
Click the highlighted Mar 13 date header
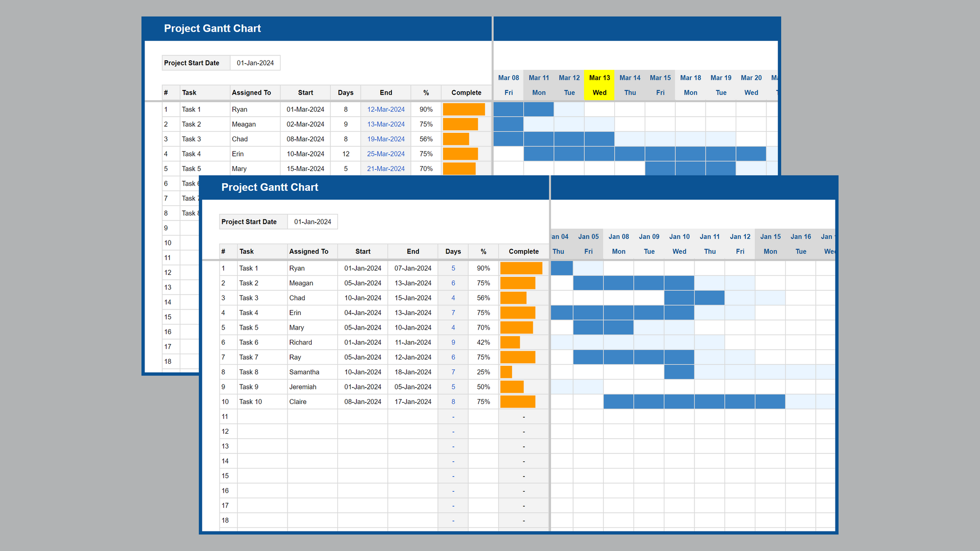pyautogui.click(x=599, y=78)
